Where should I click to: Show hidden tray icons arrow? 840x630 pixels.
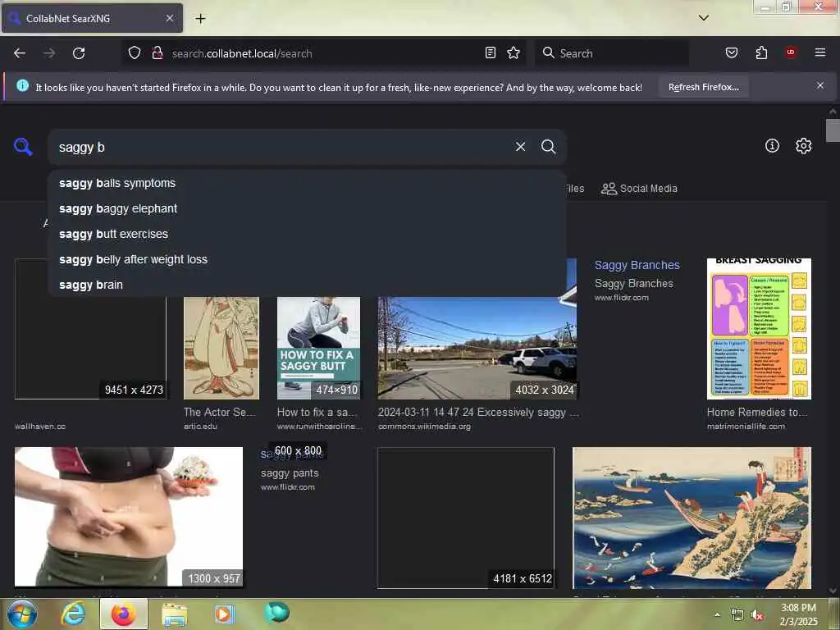[x=717, y=615]
